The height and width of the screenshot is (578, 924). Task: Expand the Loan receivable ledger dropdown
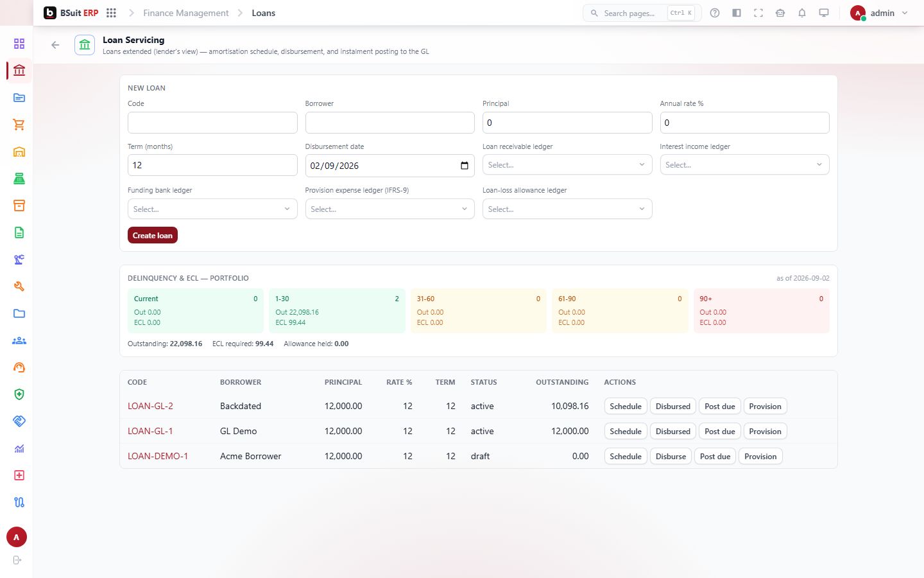(567, 165)
